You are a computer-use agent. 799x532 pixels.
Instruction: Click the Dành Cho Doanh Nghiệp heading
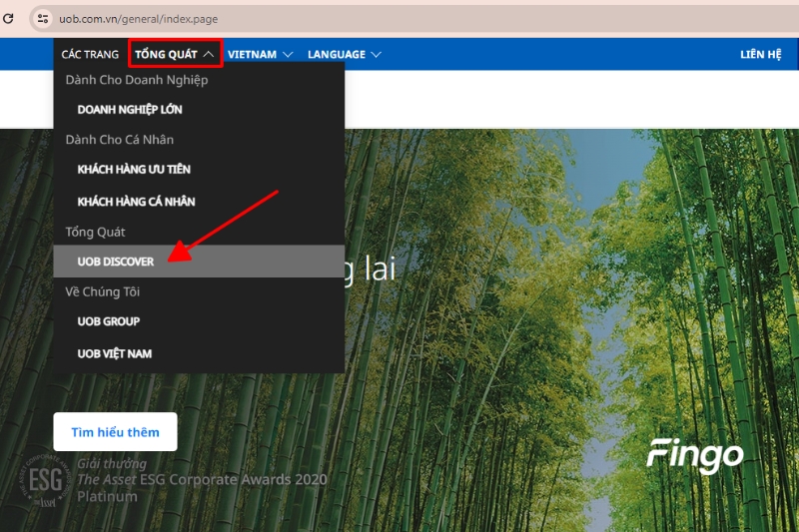(137, 80)
